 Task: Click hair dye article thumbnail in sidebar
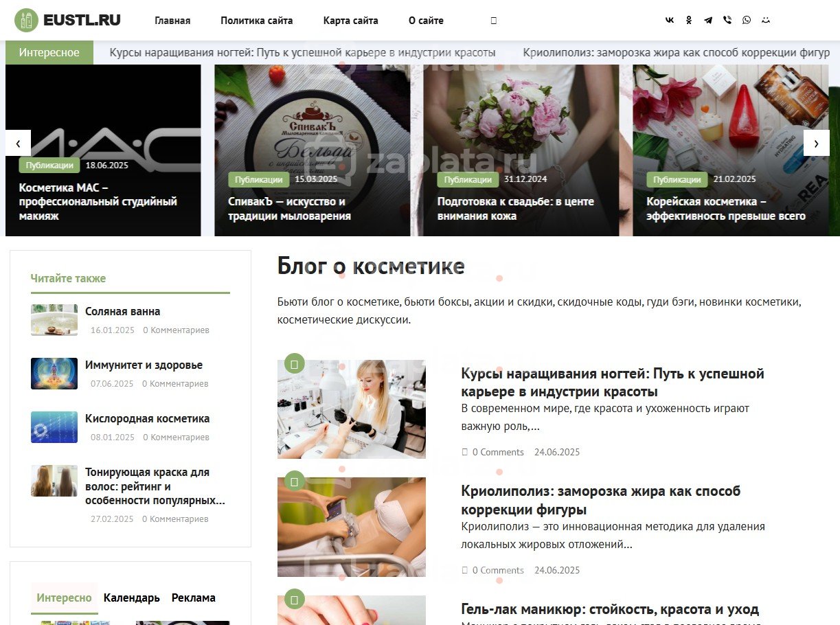click(54, 481)
